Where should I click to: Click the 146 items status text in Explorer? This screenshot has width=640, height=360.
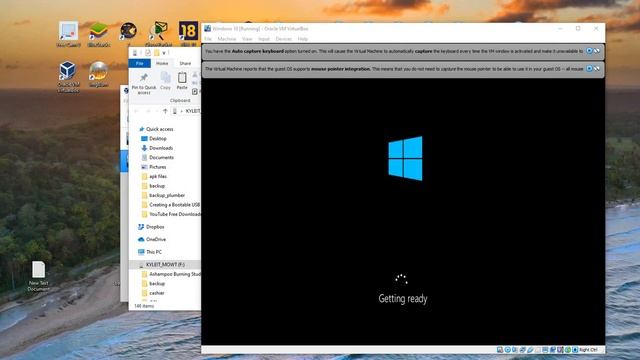click(144, 306)
